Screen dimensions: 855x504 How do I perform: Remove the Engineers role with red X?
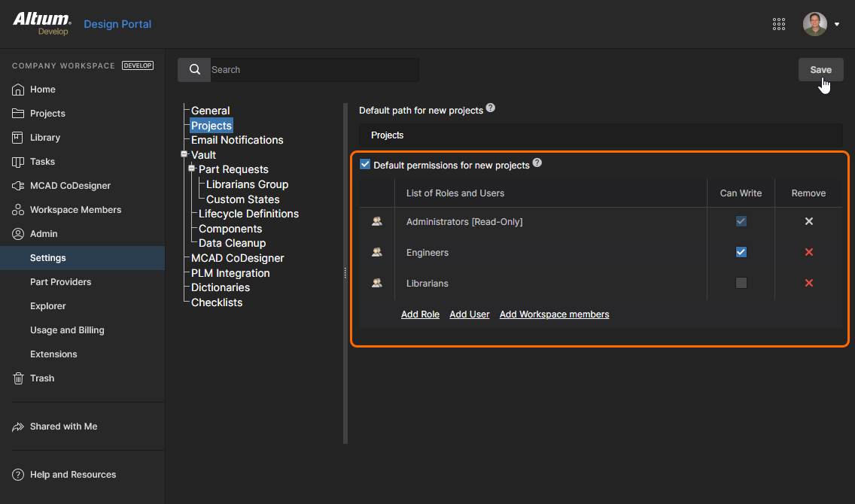(808, 252)
